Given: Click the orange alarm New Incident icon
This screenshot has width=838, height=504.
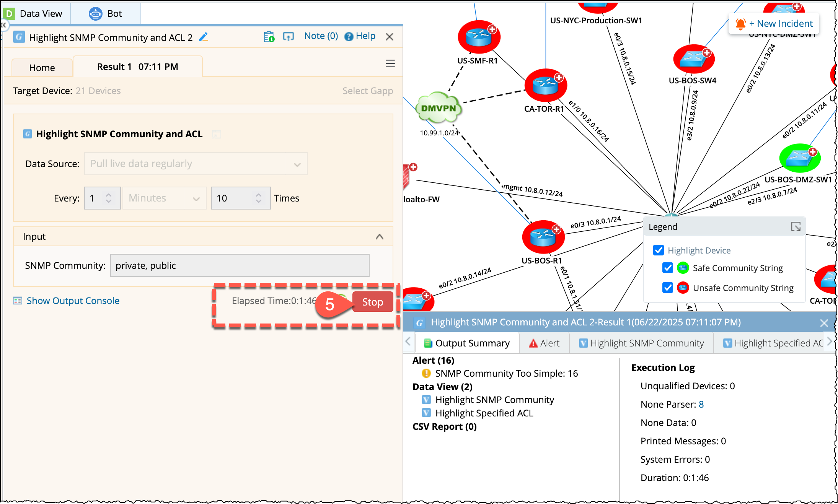Looking at the screenshot, I should [740, 24].
